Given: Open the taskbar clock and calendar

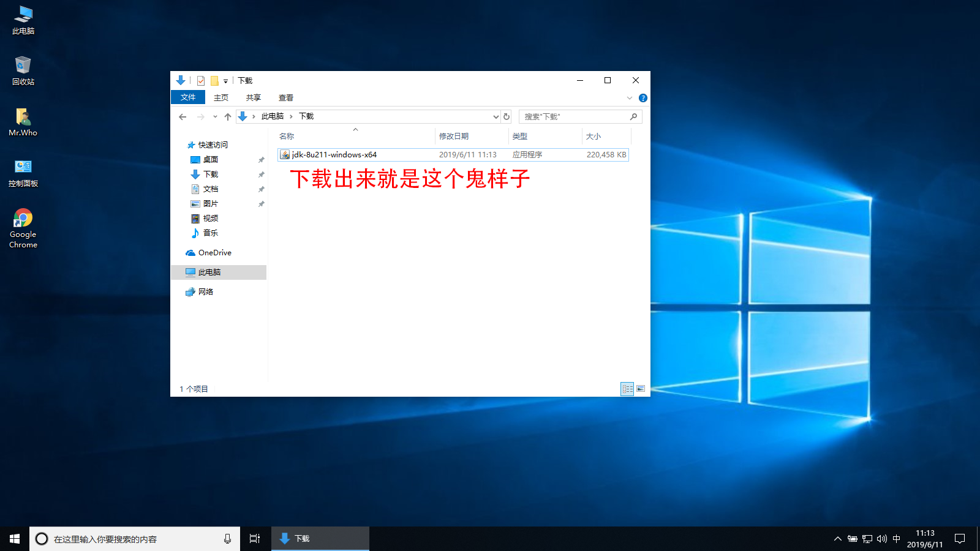Looking at the screenshot, I should [925, 539].
